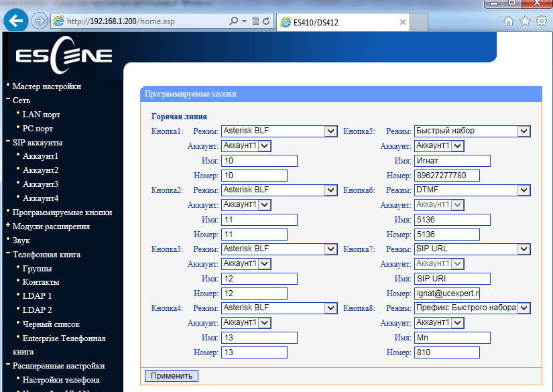
Task: Open Аккаунт1 in sidebar
Action: (x=41, y=156)
